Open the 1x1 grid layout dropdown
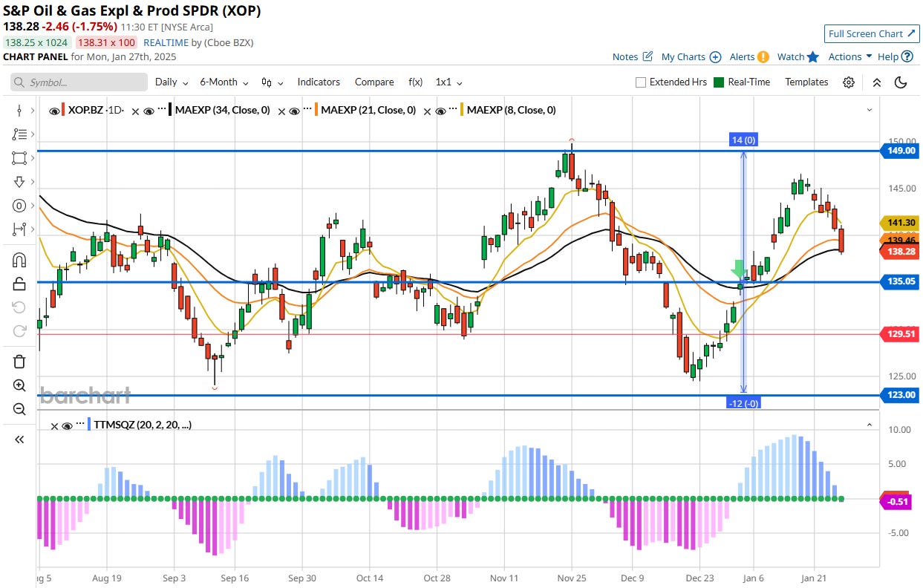 (449, 82)
